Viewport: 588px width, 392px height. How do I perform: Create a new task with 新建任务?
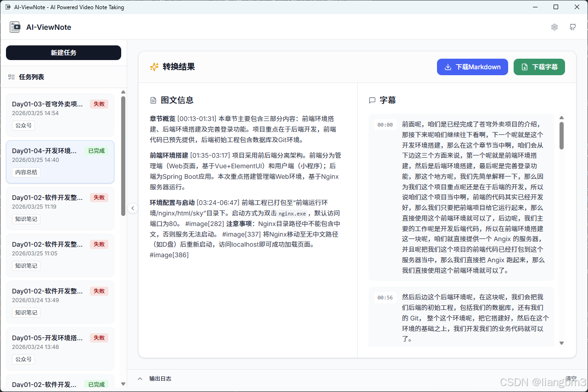[x=63, y=53]
